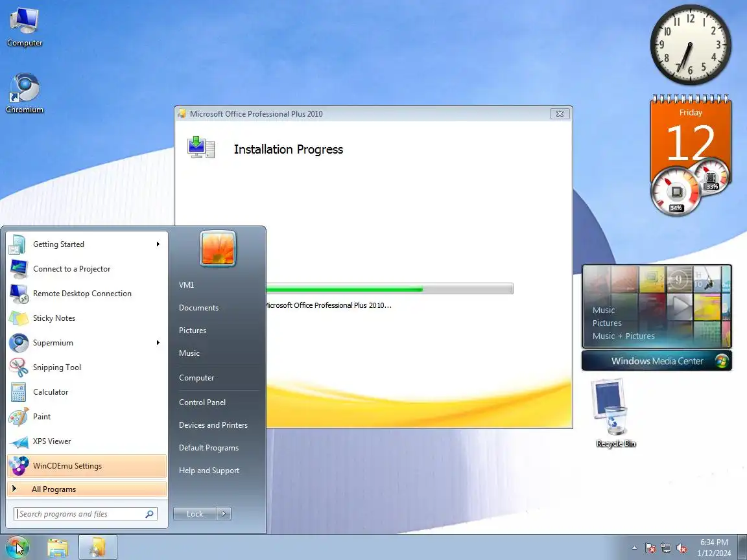Screen dimensions: 747x560
Task: Click the analog clock gadget
Action: [x=691, y=45]
